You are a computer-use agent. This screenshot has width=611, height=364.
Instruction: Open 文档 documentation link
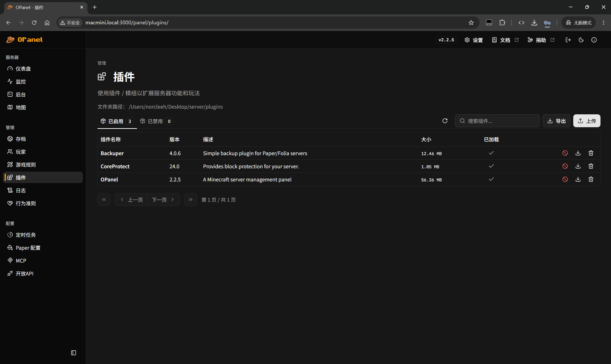505,40
